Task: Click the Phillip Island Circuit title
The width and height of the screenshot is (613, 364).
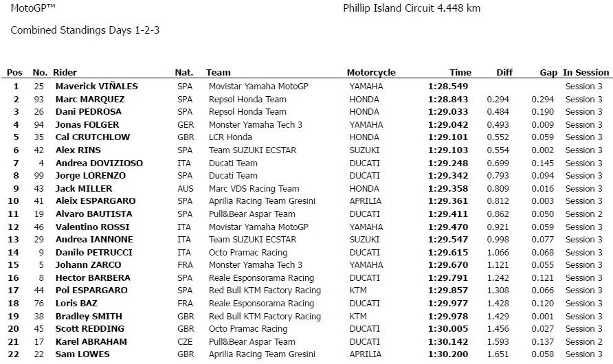Action: click(412, 8)
